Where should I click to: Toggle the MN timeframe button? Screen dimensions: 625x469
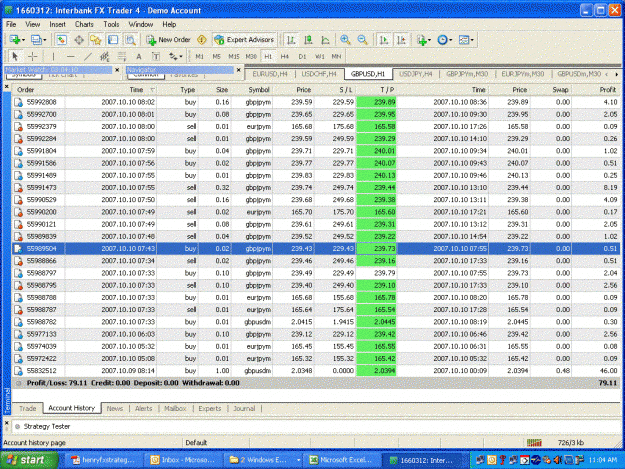tap(336, 57)
